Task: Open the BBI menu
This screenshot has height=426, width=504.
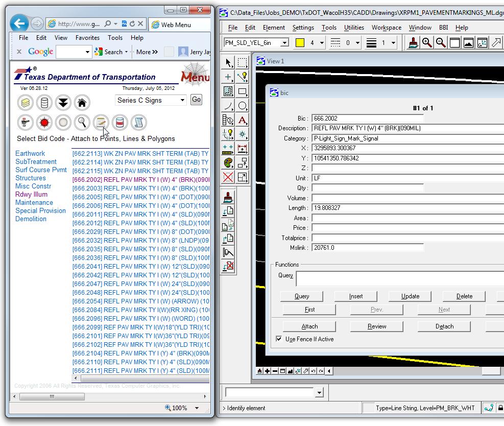Action: point(443,28)
